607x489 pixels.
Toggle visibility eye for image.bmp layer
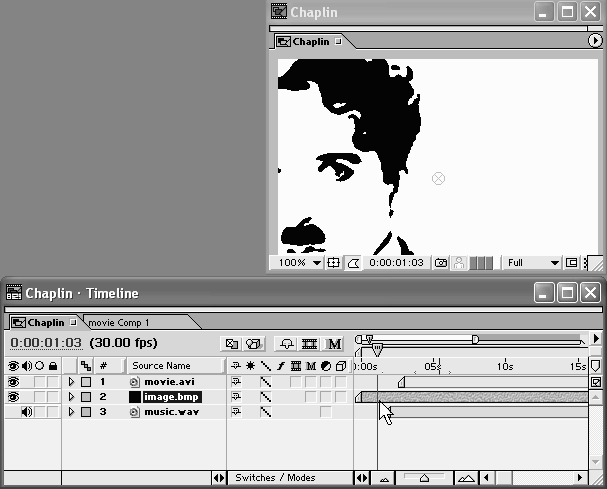coord(14,397)
